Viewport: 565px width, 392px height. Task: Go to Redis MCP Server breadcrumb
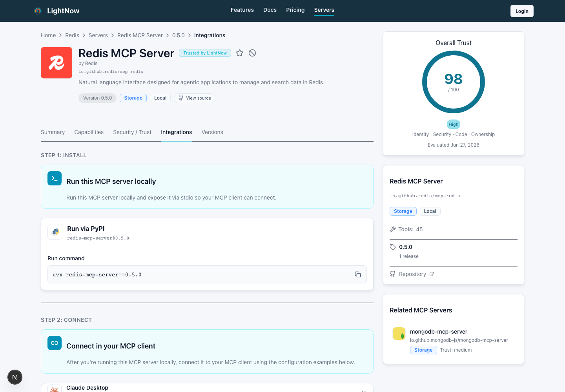140,35
